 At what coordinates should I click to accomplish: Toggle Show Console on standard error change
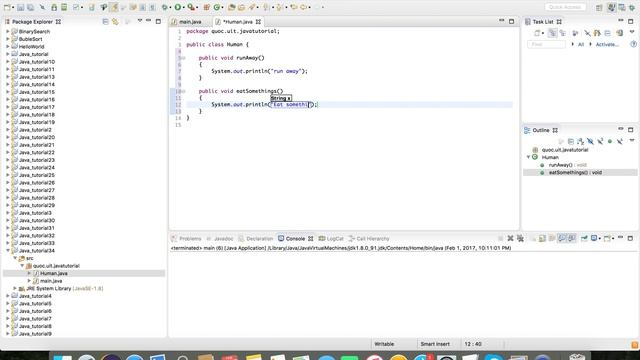click(572, 238)
